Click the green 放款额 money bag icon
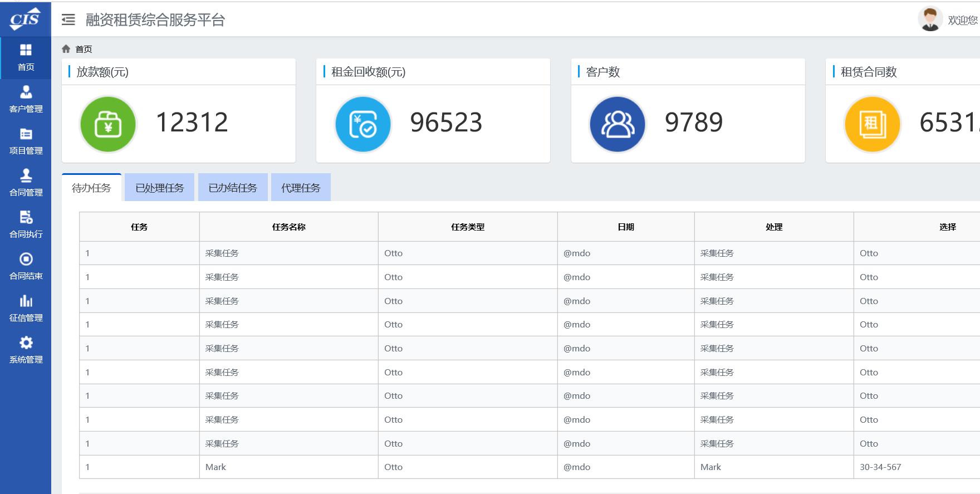The width and height of the screenshot is (980, 494). pyautogui.click(x=108, y=124)
